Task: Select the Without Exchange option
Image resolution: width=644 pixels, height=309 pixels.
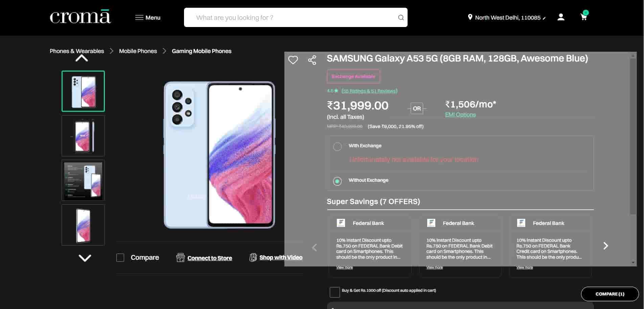Action: pyautogui.click(x=337, y=181)
